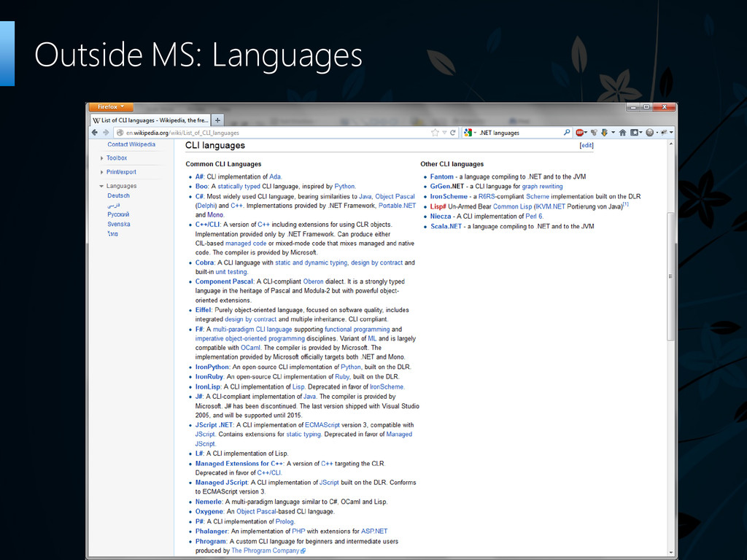Select the List of CLI languages tab

pos(150,120)
